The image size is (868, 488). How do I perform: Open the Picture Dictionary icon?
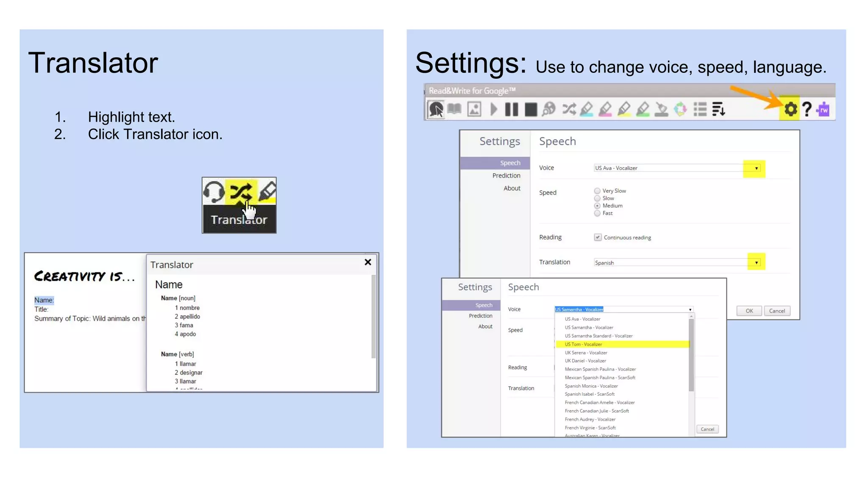pos(474,109)
